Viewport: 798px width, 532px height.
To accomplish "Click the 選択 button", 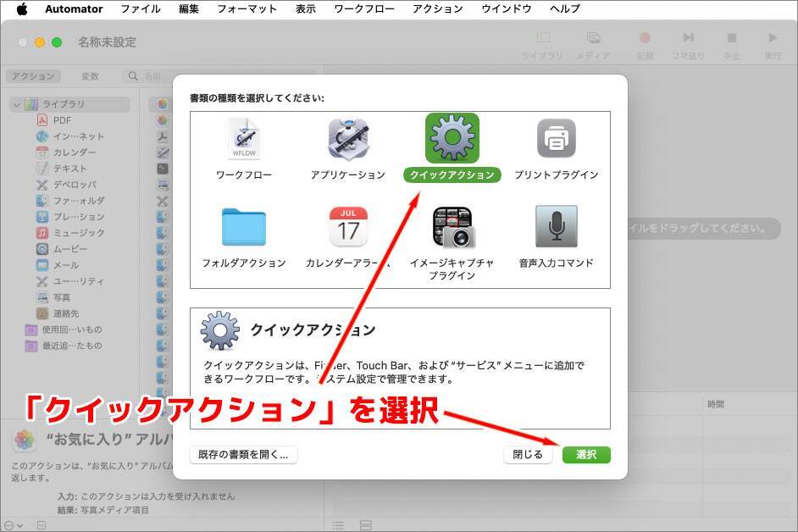I will coord(586,454).
